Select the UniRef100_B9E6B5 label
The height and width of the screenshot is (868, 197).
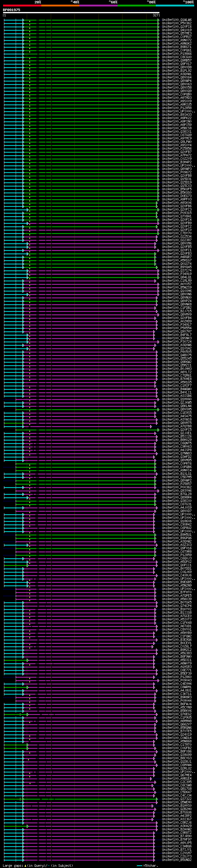click(x=177, y=582)
